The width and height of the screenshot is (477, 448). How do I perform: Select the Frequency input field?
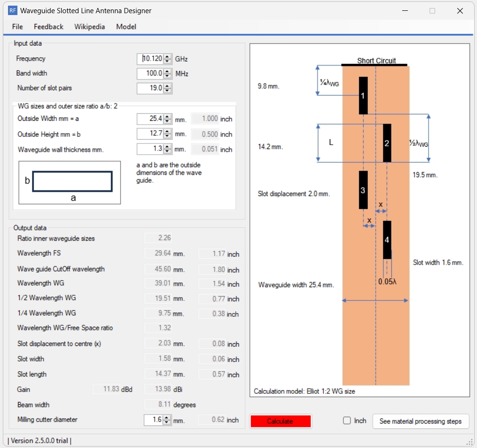click(151, 58)
